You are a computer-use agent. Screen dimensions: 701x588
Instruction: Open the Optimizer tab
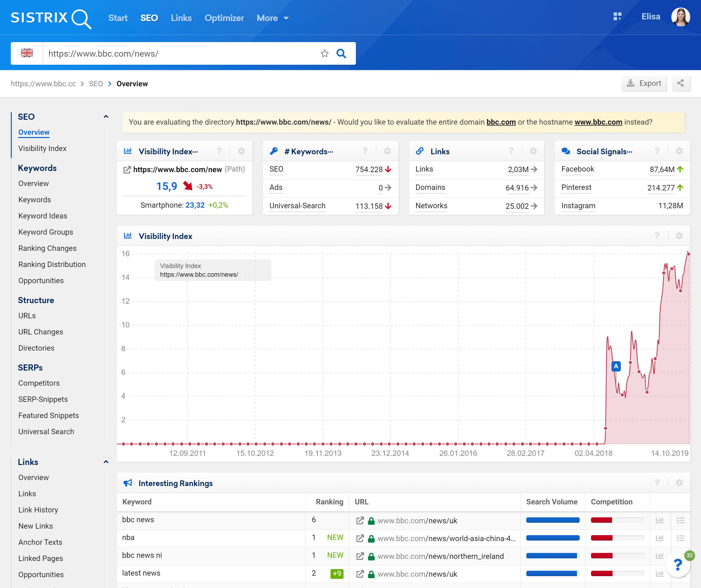pyautogui.click(x=224, y=18)
